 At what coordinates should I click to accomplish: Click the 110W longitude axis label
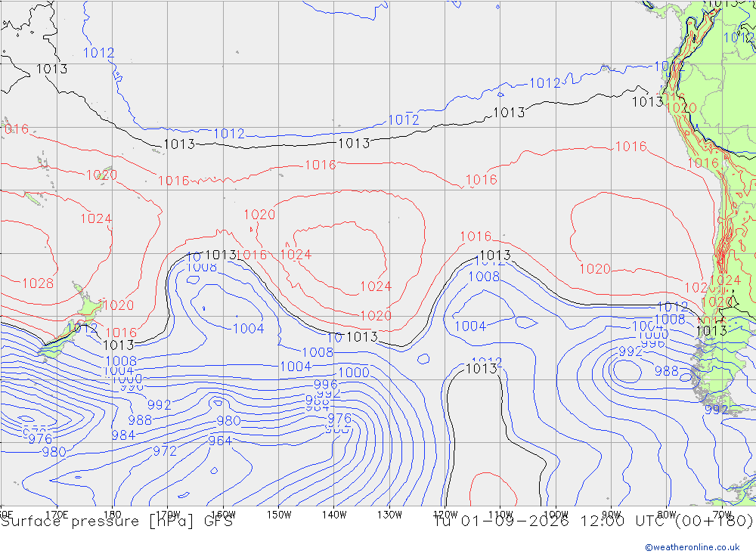coord(500,515)
